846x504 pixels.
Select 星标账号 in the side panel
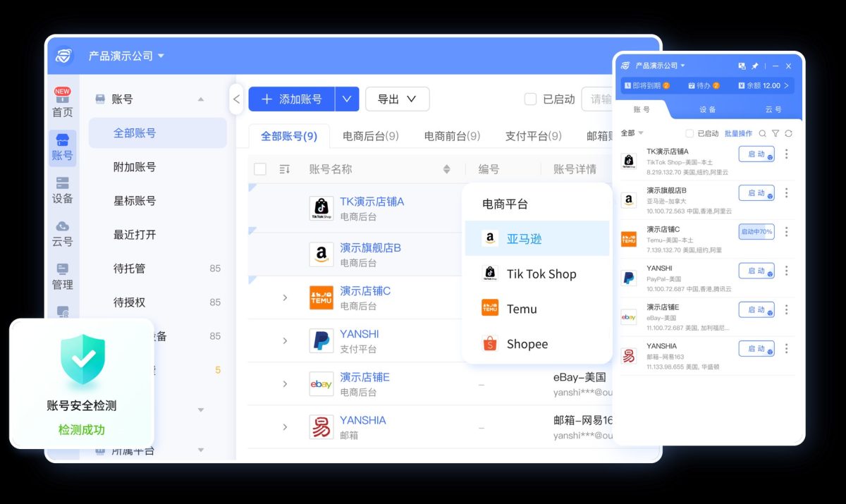pyautogui.click(x=135, y=201)
